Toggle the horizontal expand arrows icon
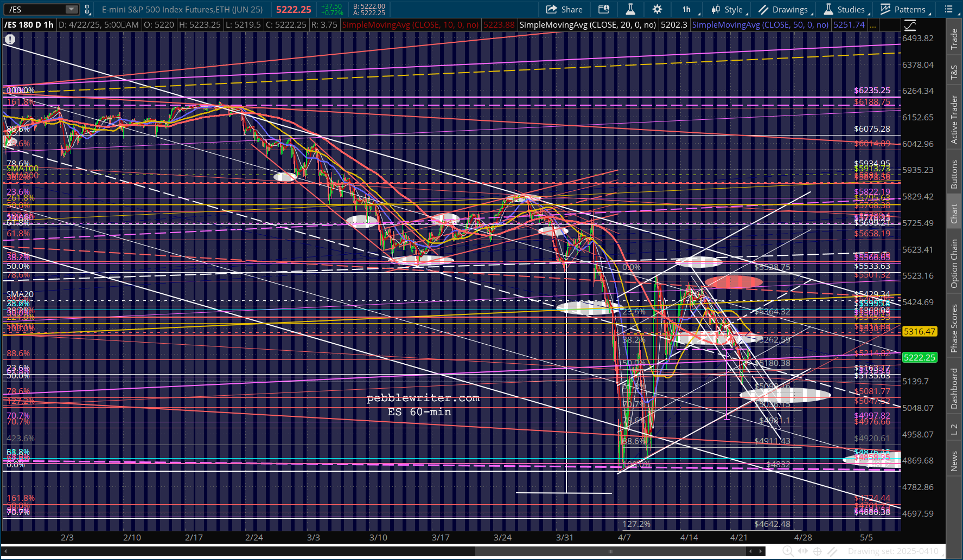The width and height of the screenshot is (963, 560). tap(802, 551)
